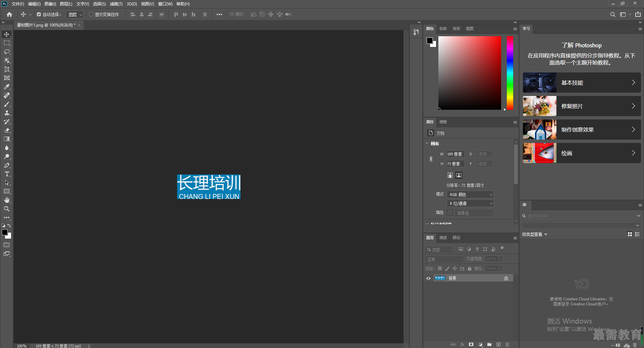Select the Hand tool
The width and height of the screenshot is (644, 348).
7,200
